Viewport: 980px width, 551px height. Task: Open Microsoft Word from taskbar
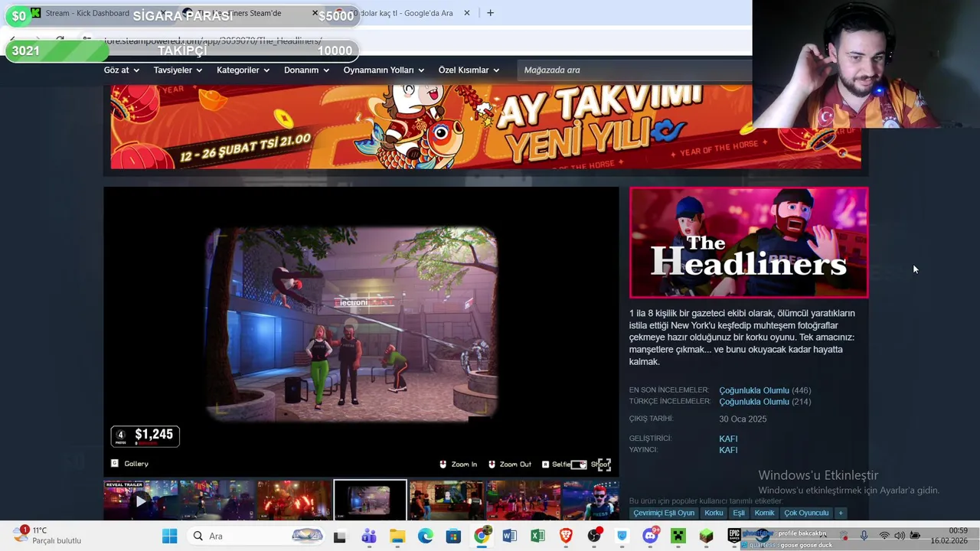pos(510,536)
